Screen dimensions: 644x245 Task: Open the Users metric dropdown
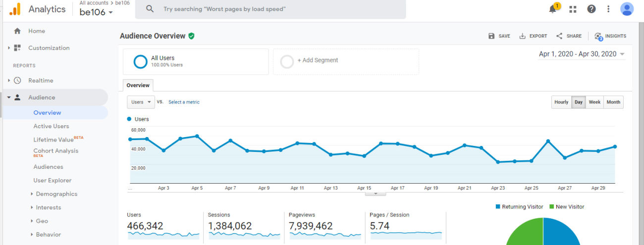coord(141,102)
